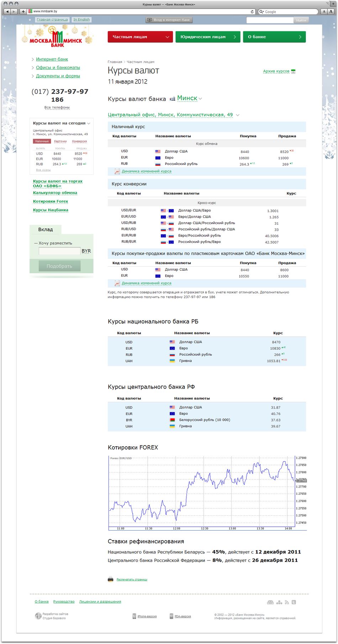This screenshot has height=644, width=338.
Task: Reload the page using the refresh icon
Action: (x=252, y=11)
